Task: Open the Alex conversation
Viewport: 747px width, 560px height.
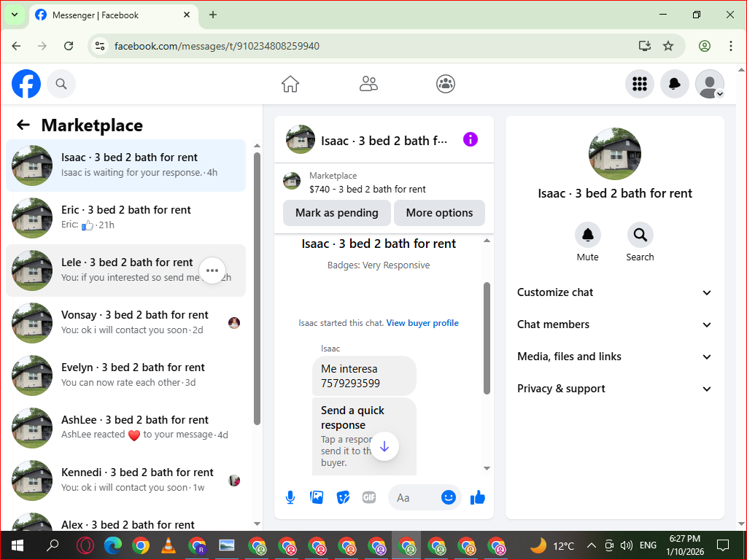Action: click(125, 521)
